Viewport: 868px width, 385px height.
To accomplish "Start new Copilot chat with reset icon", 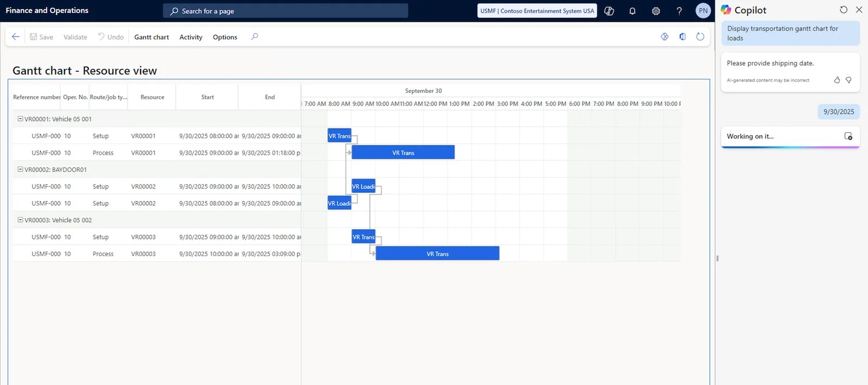I will [844, 10].
